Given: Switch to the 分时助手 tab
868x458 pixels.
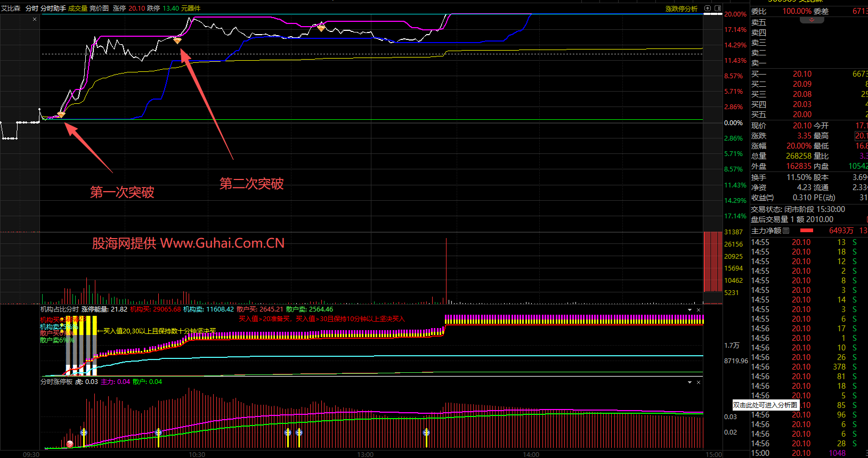Looking at the screenshot, I should click(x=53, y=9).
